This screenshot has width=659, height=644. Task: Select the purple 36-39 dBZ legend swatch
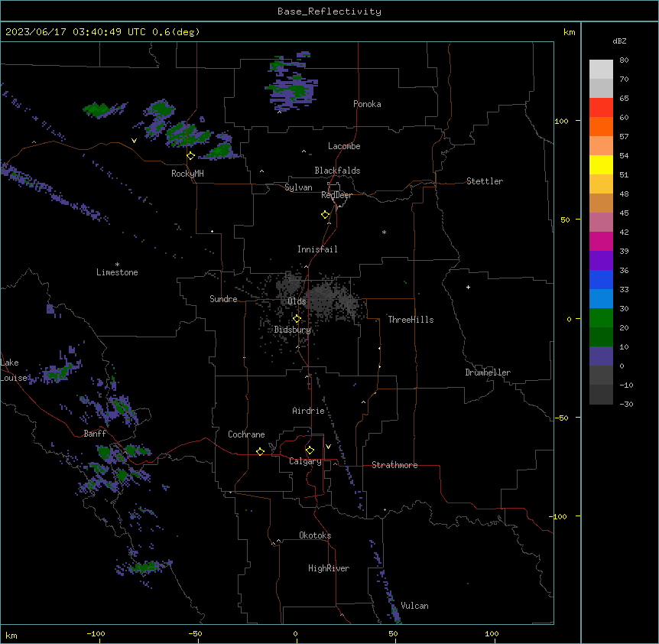coord(601,261)
